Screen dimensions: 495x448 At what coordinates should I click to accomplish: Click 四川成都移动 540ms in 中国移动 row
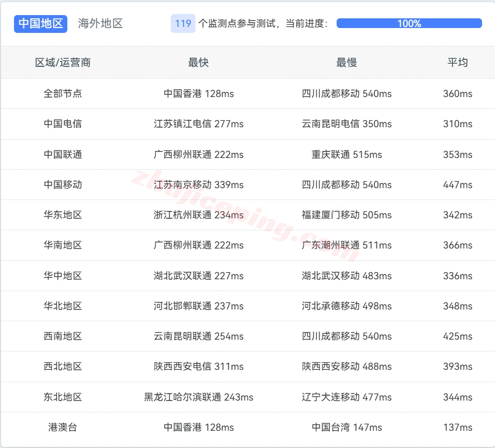[x=347, y=184]
